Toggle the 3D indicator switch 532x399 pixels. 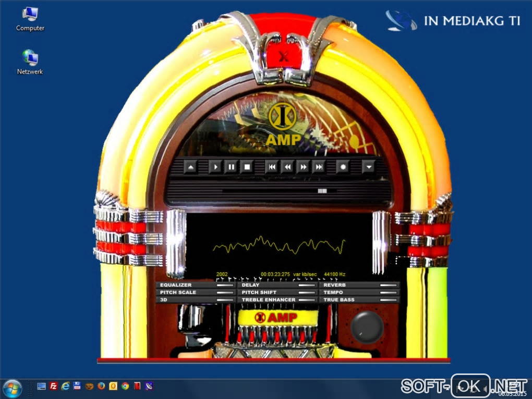coord(225,300)
